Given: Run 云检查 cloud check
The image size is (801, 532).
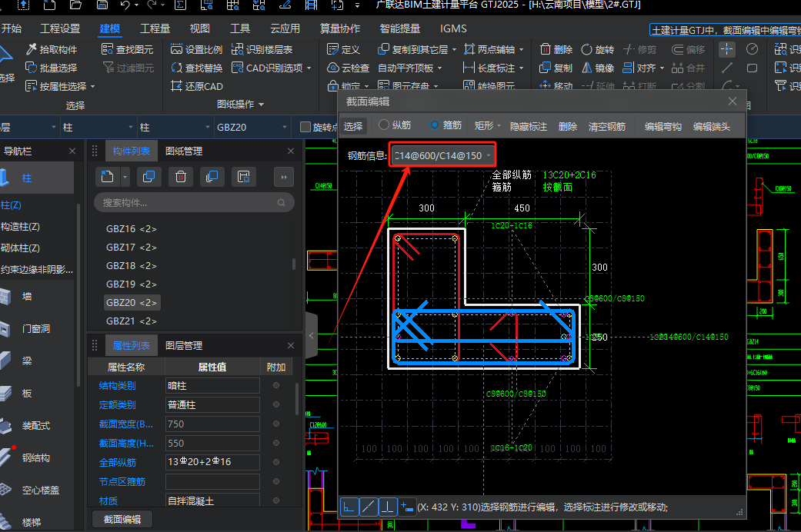Looking at the screenshot, I should tap(348, 68).
